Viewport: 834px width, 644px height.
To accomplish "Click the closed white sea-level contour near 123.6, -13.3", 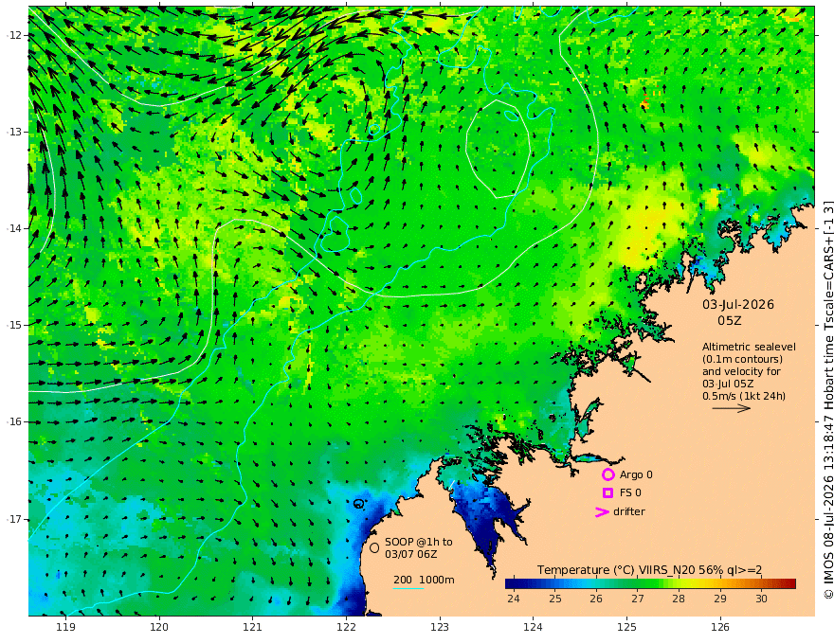I will point(498,149).
